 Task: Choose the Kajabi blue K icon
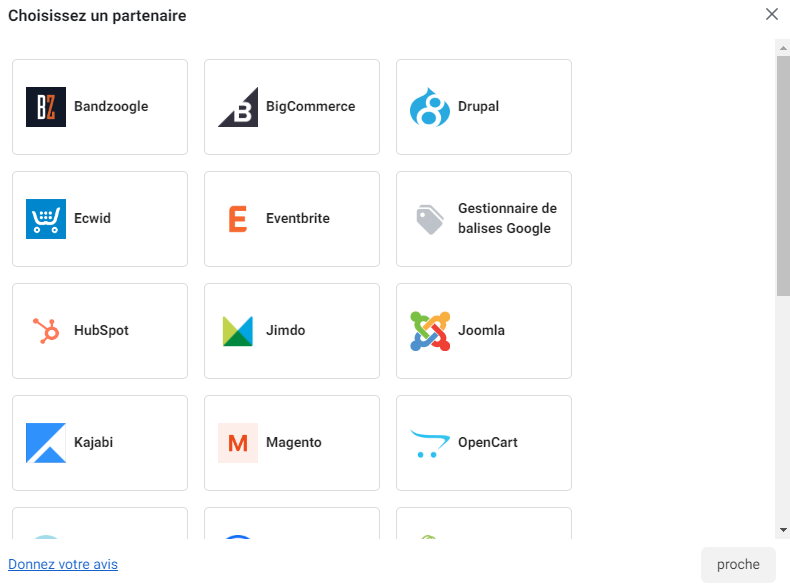click(46, 443)
